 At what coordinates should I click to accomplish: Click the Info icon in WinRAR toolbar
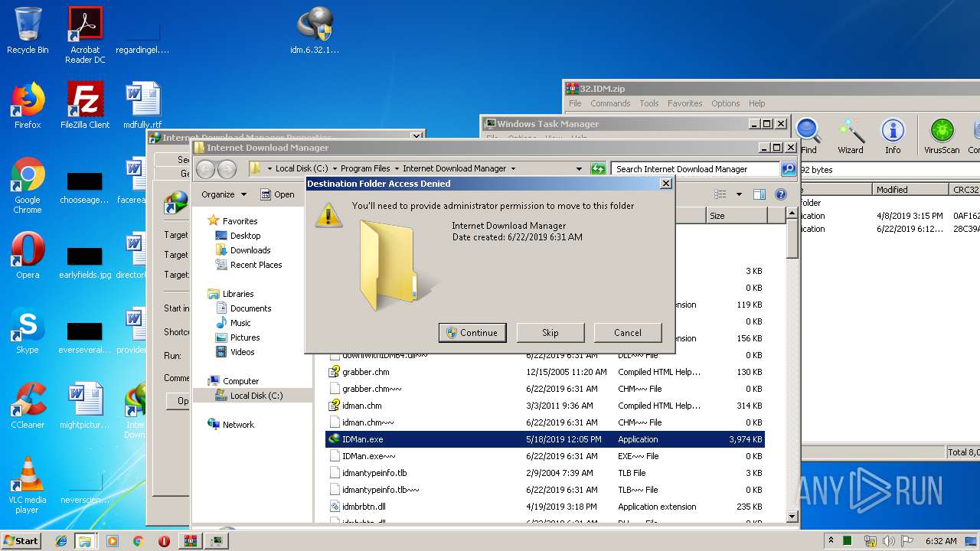tap(893, 136)
